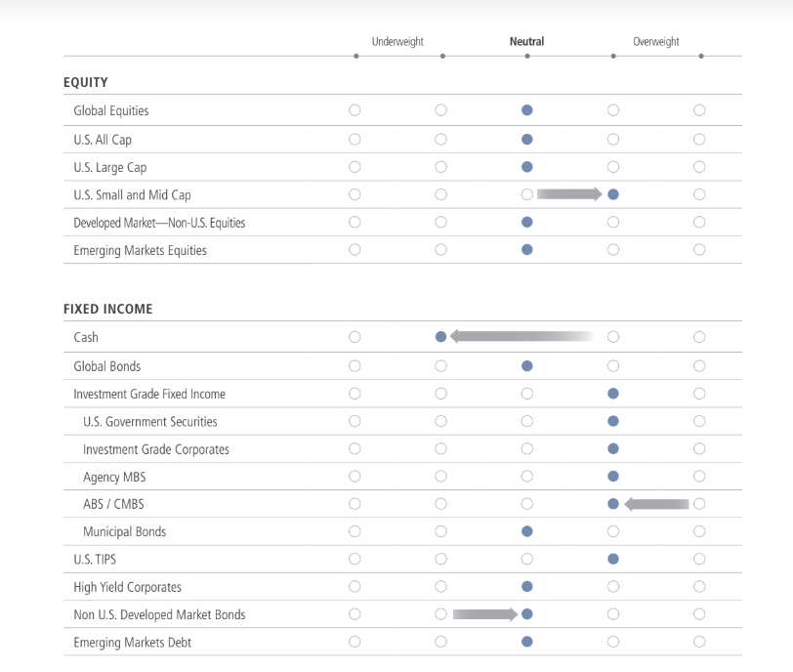Select filled Neutral circle for Emerging Markets Equities
Screen dimensions: 793x672
click(527, 249)
